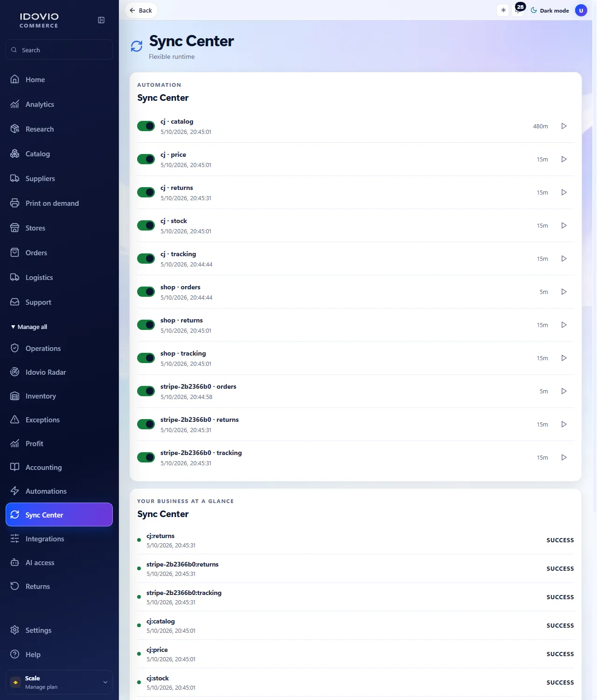Collapse the sidebar panel icon

(x=101, y=20)
